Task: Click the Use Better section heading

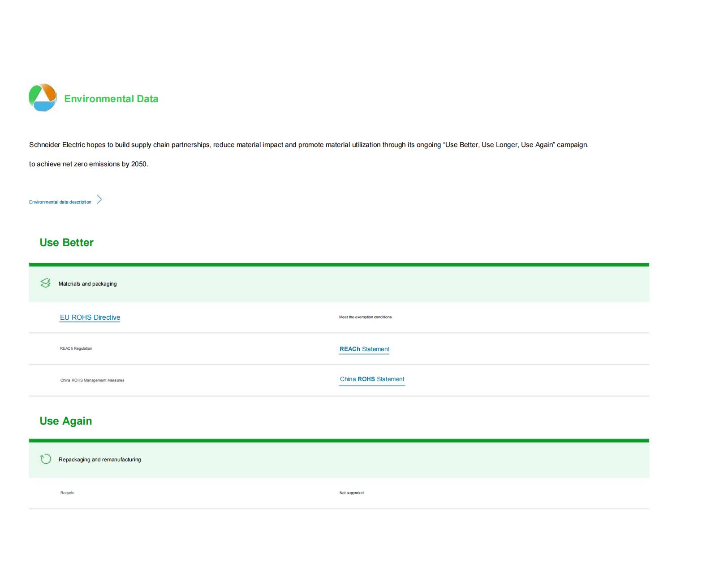Action: tap(66, 243)
